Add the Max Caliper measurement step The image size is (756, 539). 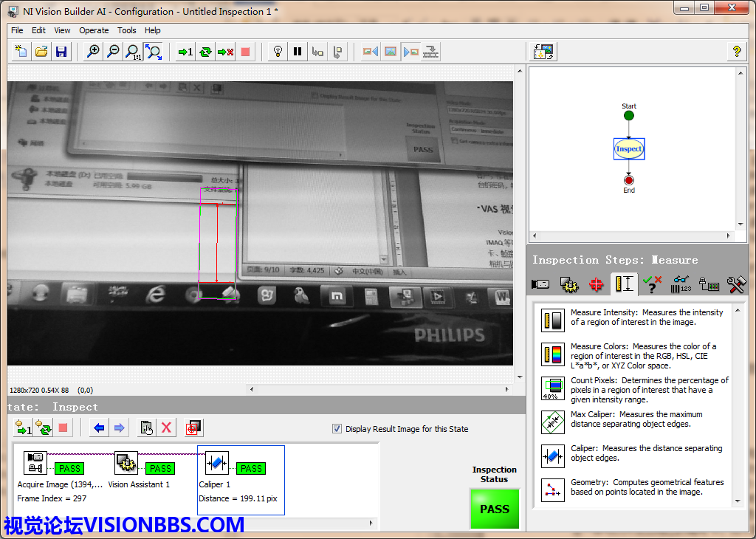552,422
